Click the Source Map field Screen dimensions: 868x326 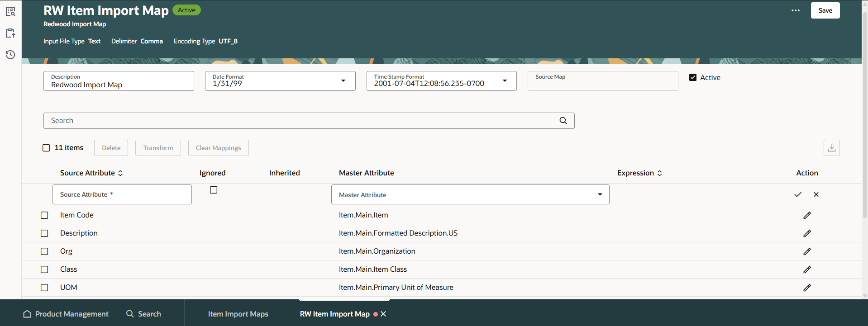pos(603,81)
